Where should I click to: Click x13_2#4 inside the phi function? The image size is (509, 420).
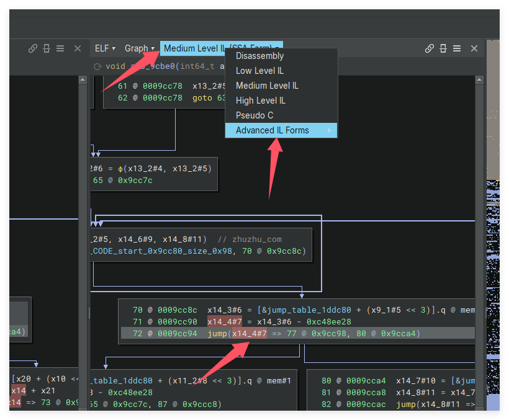click(x=145, y=169)
